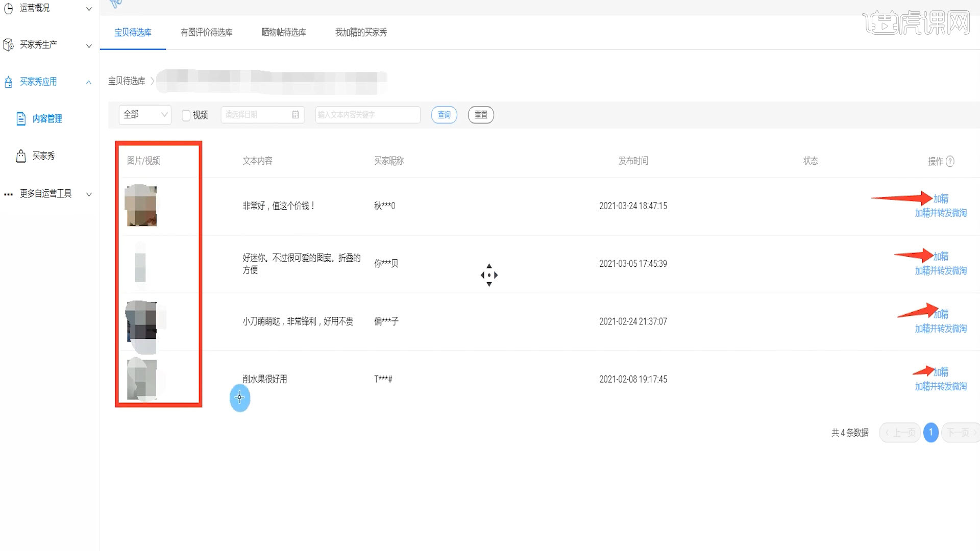Click the 内容管理 document icon
The width and height of the screenshot is (980, 551).
click(21, 119)
